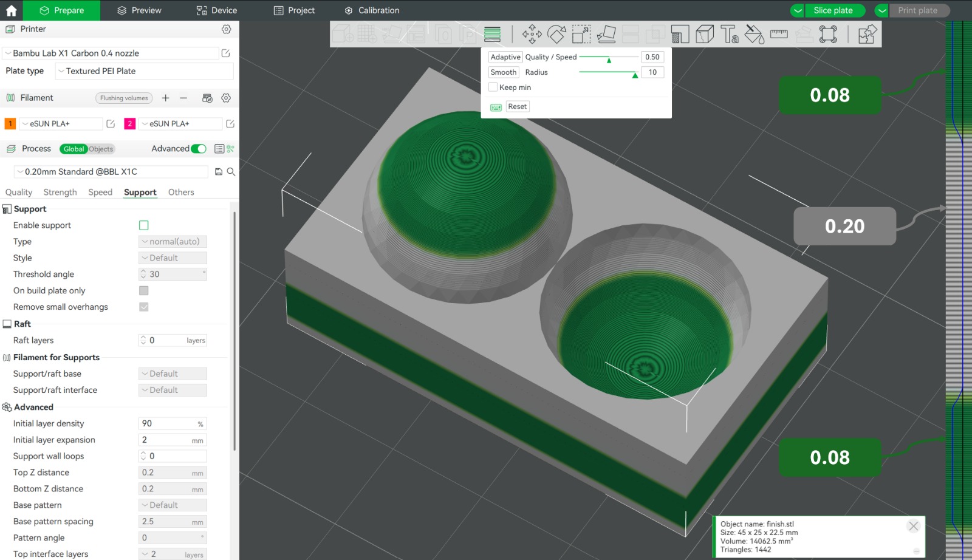This screenshot has height=560, width=972.
Task: Click the Radius slider
Action: coord(609,73)
